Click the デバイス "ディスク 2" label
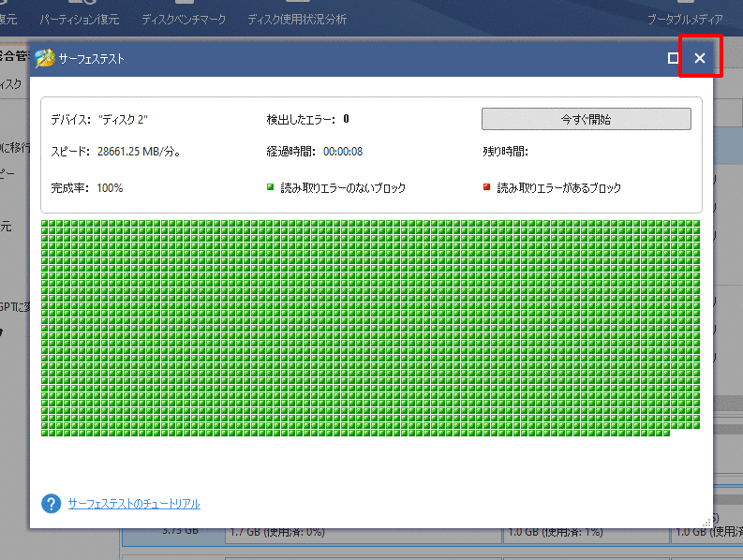The width and height of the screenshot is (743, 560). (x=99, y=119)
